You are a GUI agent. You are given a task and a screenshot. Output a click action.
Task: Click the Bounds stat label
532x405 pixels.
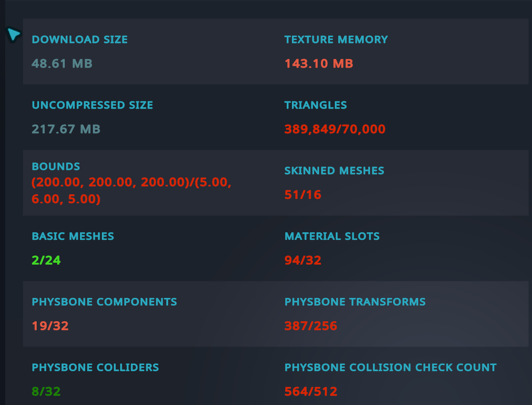56,167
